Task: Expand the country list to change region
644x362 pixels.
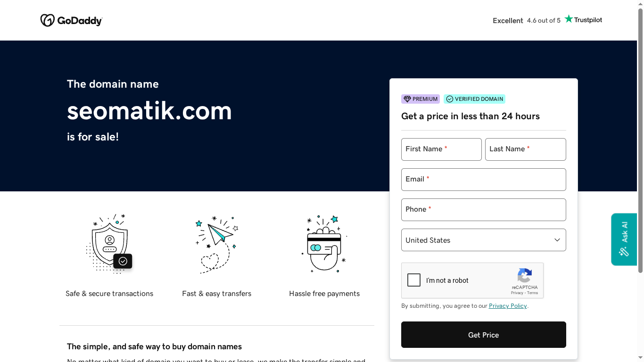Action: tap(483, 240)
